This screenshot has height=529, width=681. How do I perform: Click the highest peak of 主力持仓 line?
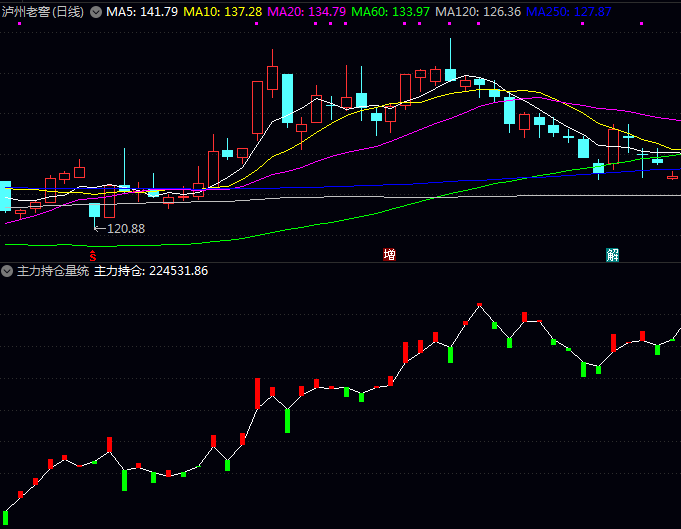480,304
